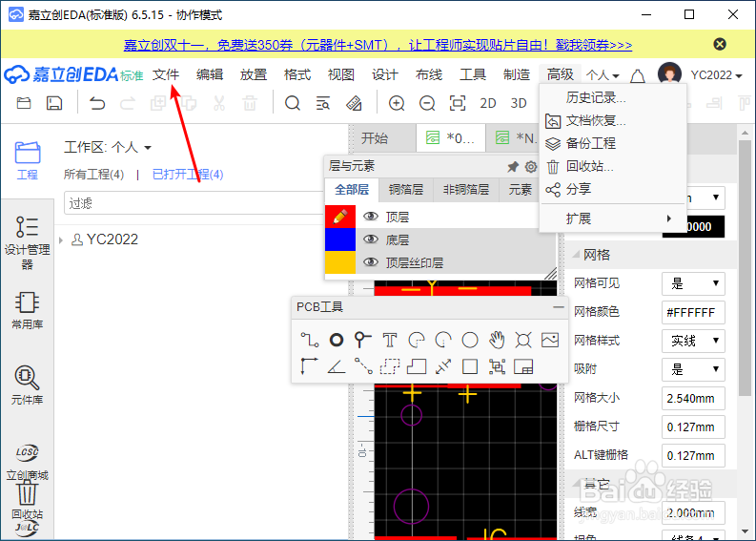Click the Undo toolbar icon
Image resolution: width=756 pixels, height=541 pixels.
pos(97,103)
